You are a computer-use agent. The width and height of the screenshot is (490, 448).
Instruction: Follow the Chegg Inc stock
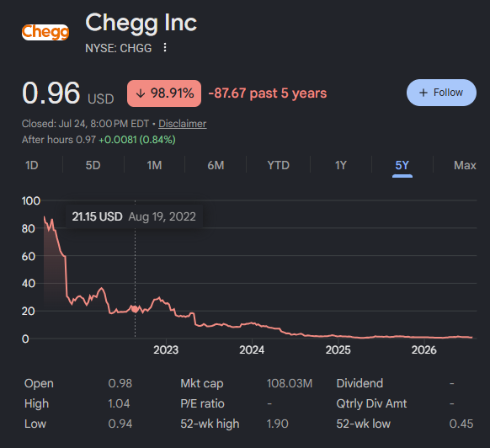coord(441,93)
